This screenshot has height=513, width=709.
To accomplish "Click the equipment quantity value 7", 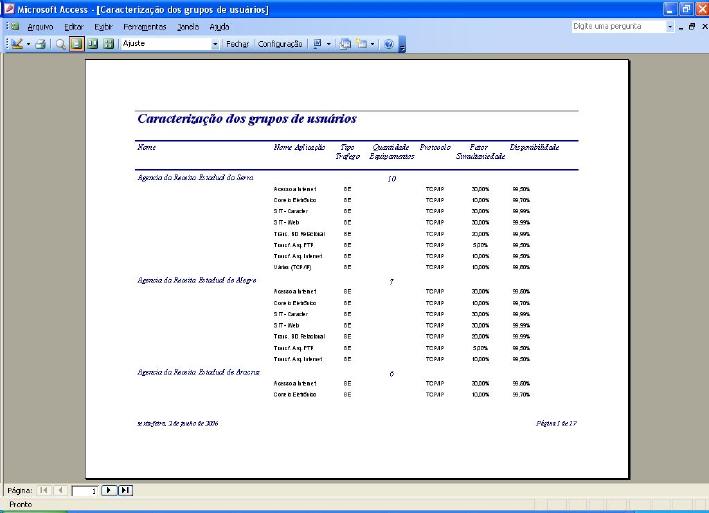I will coord(392,282).
